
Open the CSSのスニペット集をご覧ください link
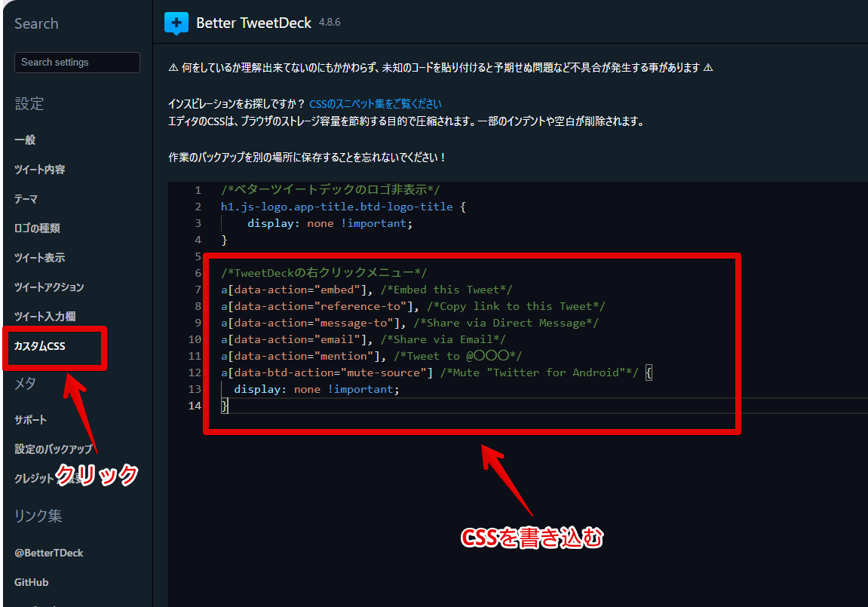pyautogui.click(x=376, y=104)
